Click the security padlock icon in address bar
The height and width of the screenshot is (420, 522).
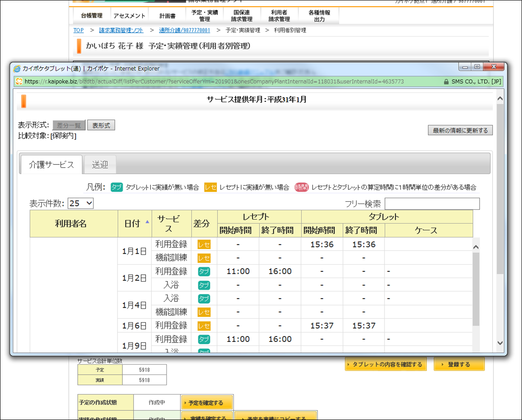tap(446, 82)
